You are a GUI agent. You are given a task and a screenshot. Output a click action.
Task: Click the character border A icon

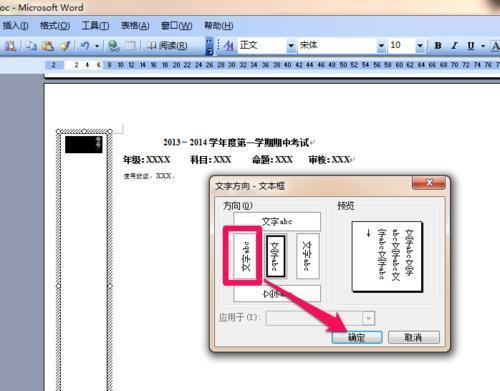(495, 46)
